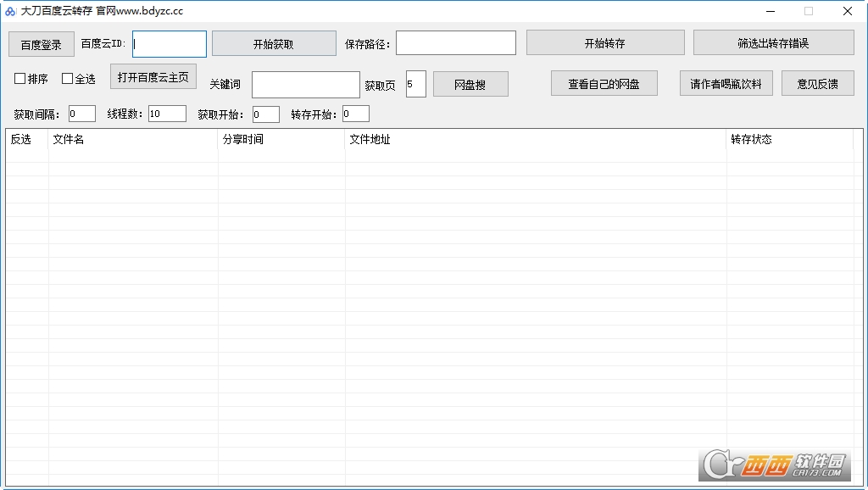
Task: Click the 开始获取 button
Action: click(274, 44)
